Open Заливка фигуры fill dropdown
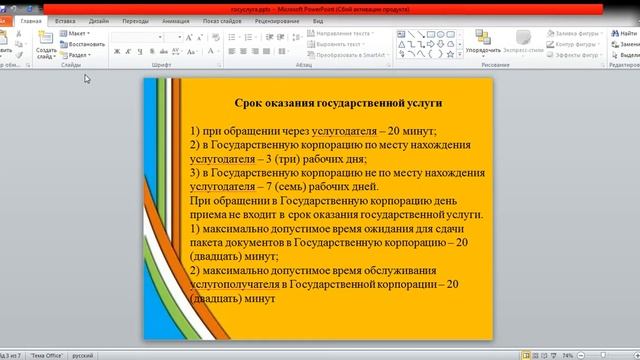Viewport: 640px width, 360px height. [575, 33]
